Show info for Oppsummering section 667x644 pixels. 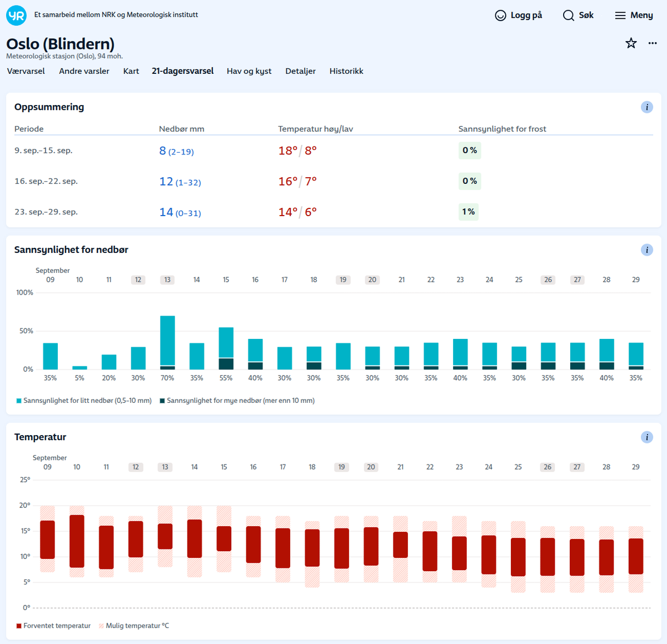[x=647, y=107]
